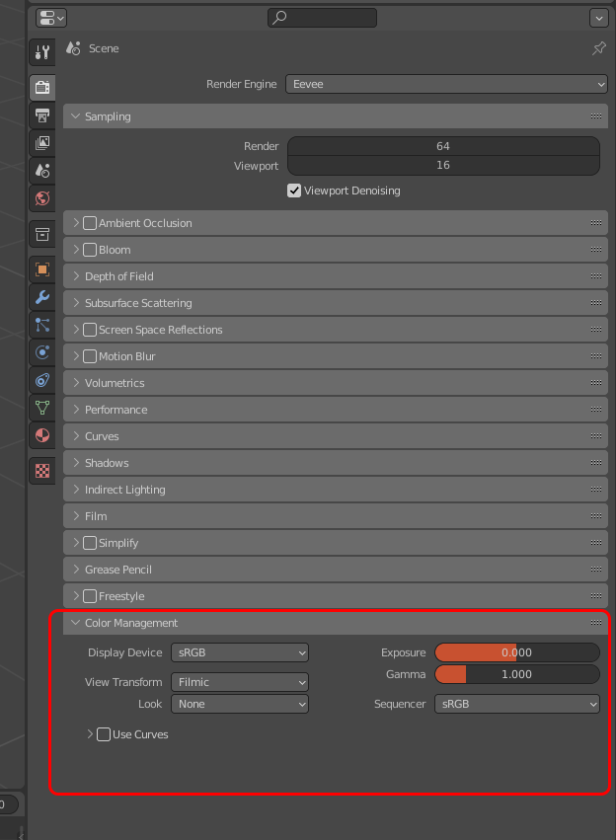Open the editor type dropdown menu
The width and height of the screenshot is (616, 840).
(x=51, y=18)
